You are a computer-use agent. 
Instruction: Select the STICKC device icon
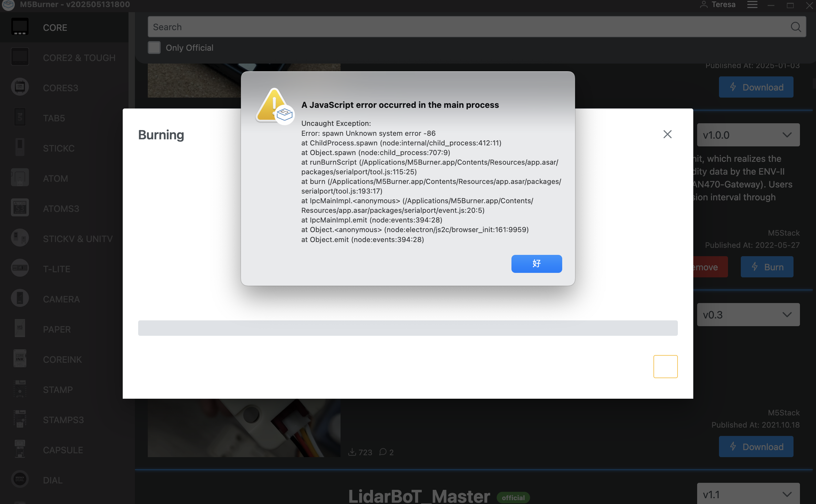(x=20, y=148)
